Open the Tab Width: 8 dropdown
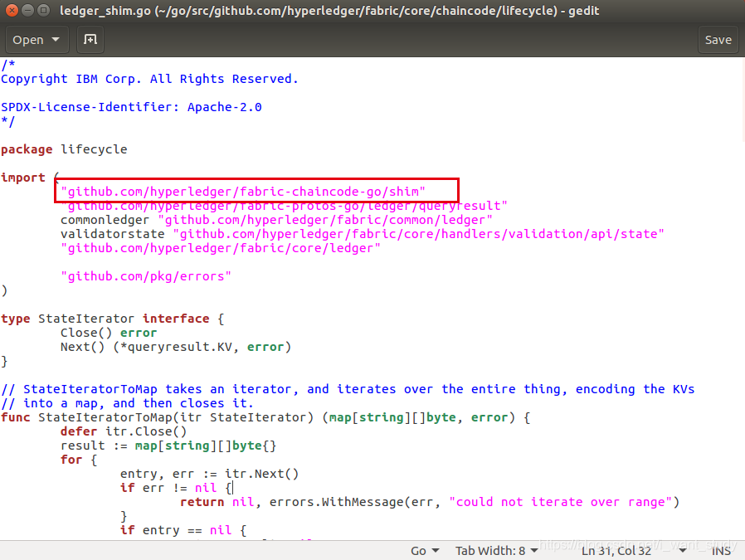Screen dimensions: 745x560 [x=496, y=551]
